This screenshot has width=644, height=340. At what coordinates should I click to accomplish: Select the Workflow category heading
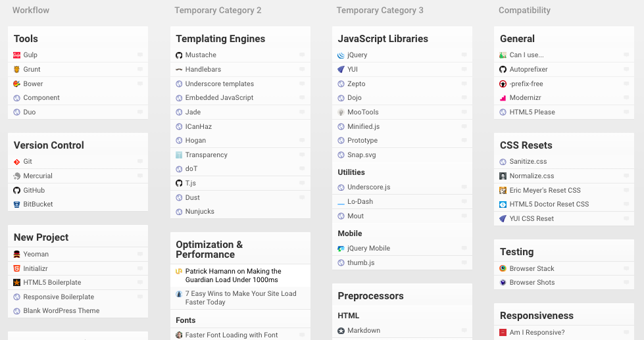click(x=31, y=11)
